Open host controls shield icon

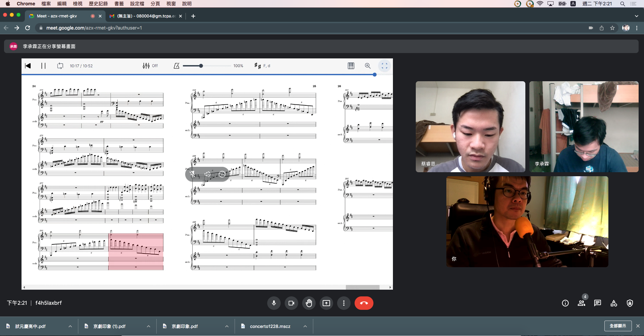[x=630, y=303]
